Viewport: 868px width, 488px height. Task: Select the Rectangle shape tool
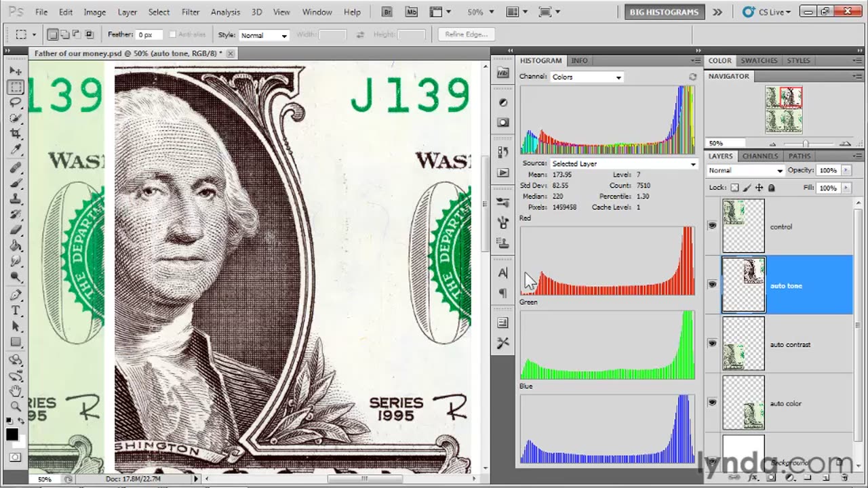click(16, 343)
